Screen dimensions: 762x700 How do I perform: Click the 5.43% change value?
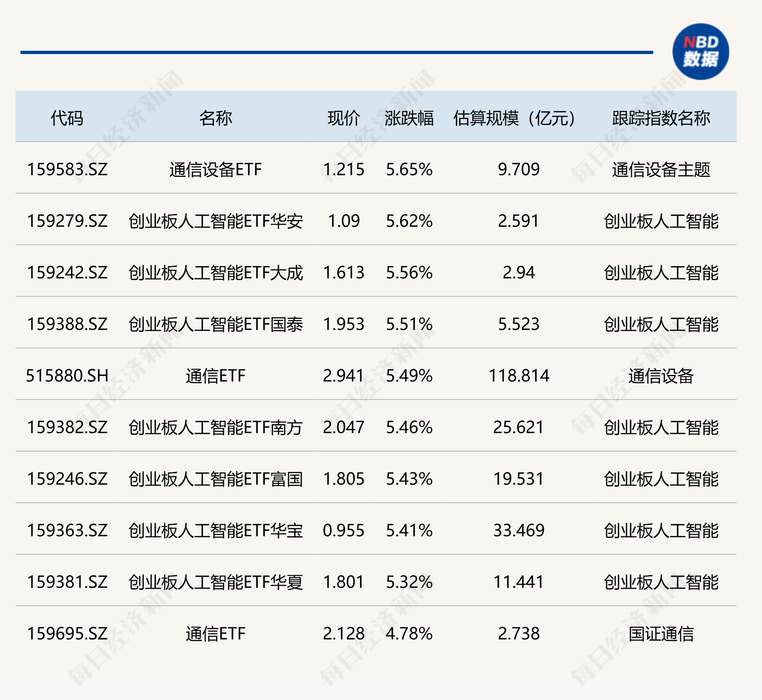[x=409, y=479]
